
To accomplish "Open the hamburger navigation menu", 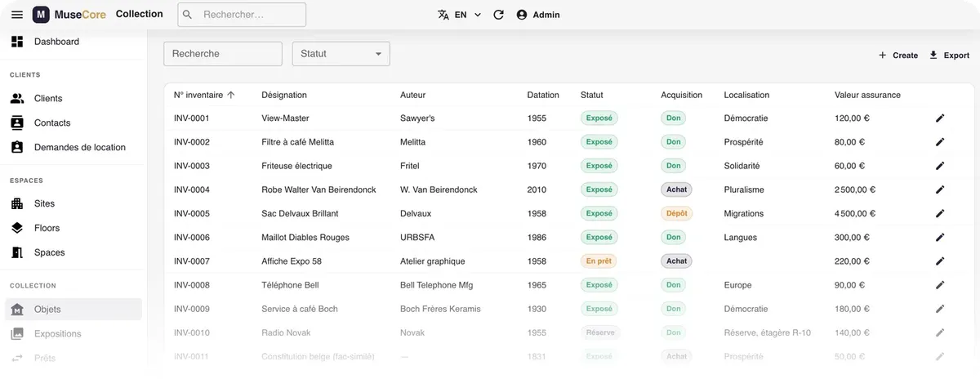I will (17, 15).
